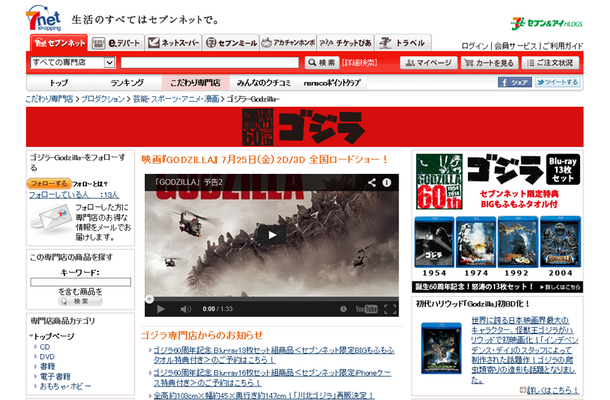Collapse the トップページ category tree

click(31, 336)
